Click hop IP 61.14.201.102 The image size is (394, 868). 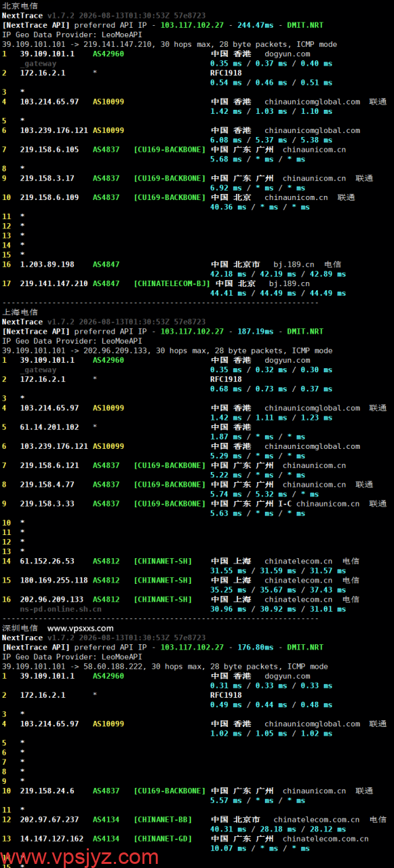pyautogui.click(x=50, y=427)
